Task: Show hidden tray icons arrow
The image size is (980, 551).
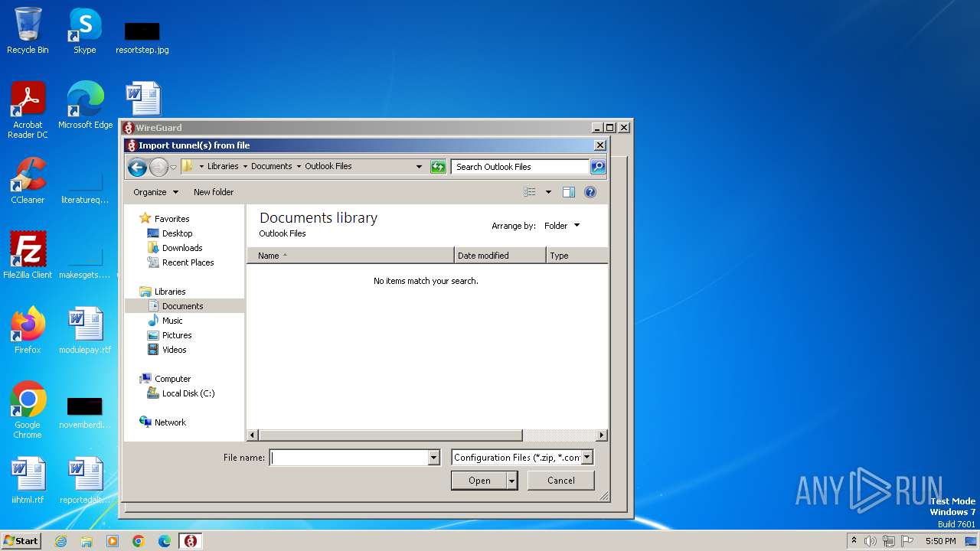Action: pos(854,541)
